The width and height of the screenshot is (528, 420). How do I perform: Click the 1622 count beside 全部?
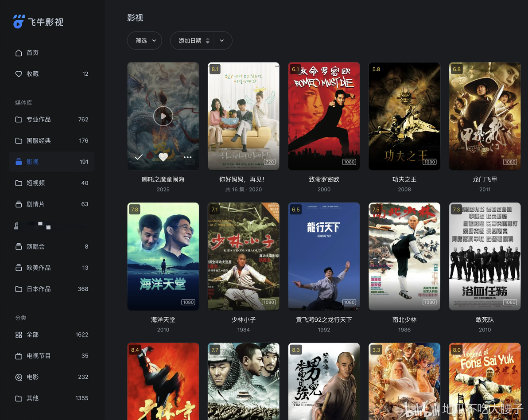(x=82, y=335)
